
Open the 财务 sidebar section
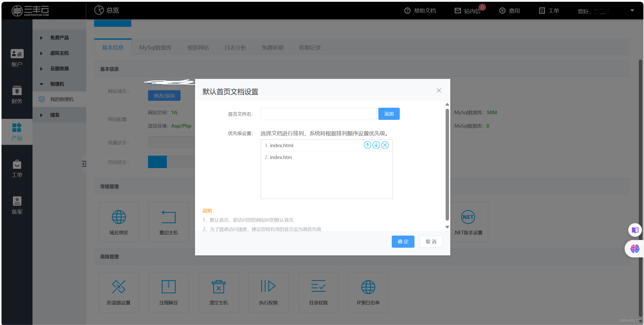pos(17,95)
